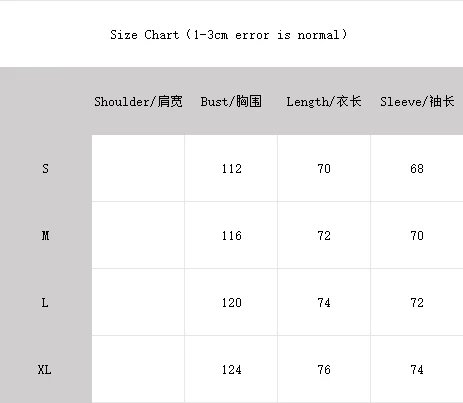The image size is (463, 403).
Task: Click the S size row label
Action: [x=45, y=168]
